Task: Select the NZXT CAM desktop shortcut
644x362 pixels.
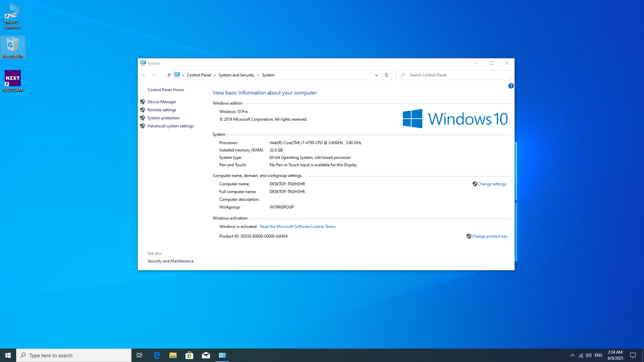Action: point(13,81)
